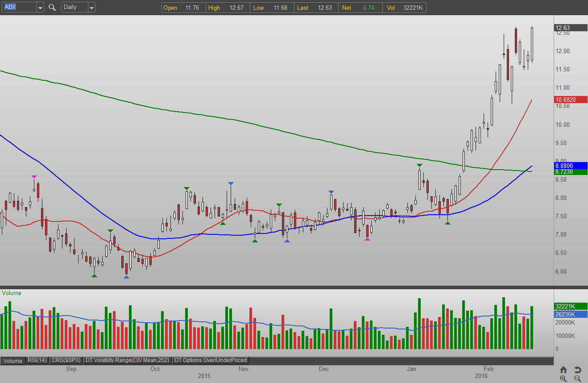
Task: Zoom out using the magnifier minus icon
Action: coord(577,379)
